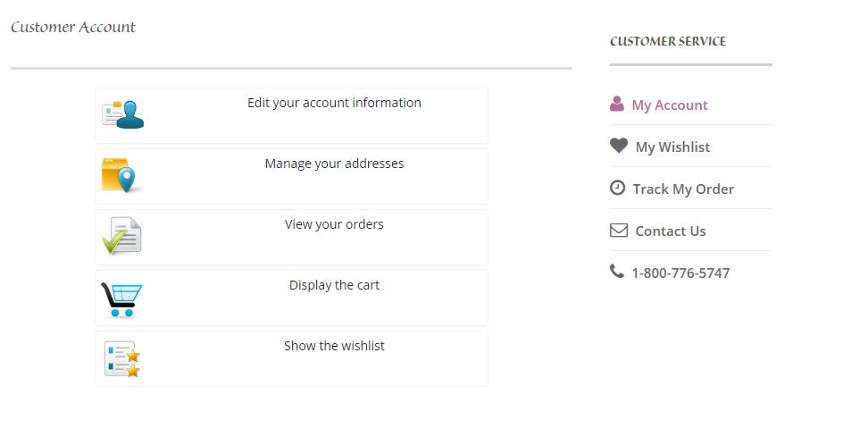Image resolution: width=868 pixels, height=437 pixels.
Task: Click the heart icon beside My Wishlist
Action: (x=619, y=146)
